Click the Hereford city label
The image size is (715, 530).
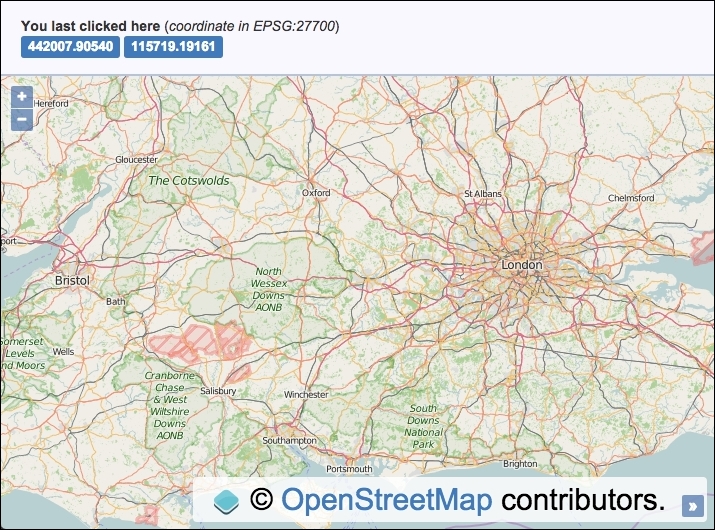point(51,104)
